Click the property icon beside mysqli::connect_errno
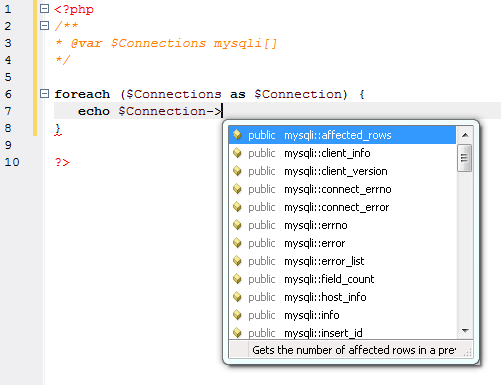501x385 pixels. coord(237,189)
